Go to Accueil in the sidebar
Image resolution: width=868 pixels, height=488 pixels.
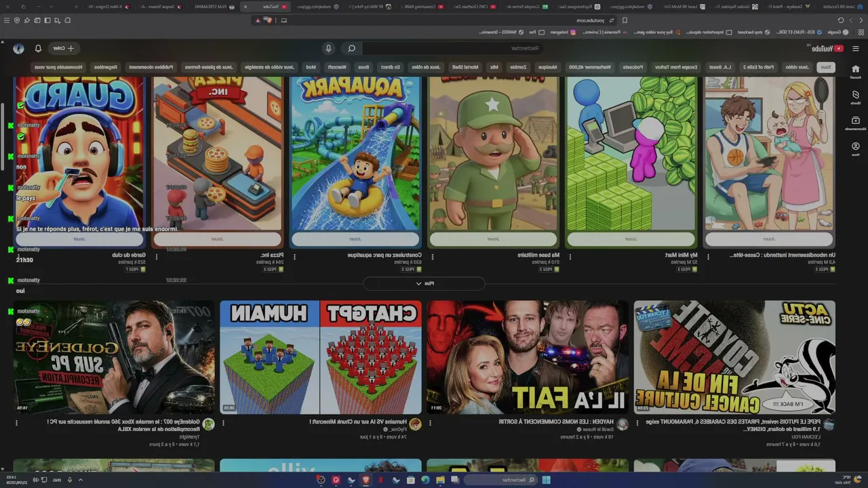(856, 70)
